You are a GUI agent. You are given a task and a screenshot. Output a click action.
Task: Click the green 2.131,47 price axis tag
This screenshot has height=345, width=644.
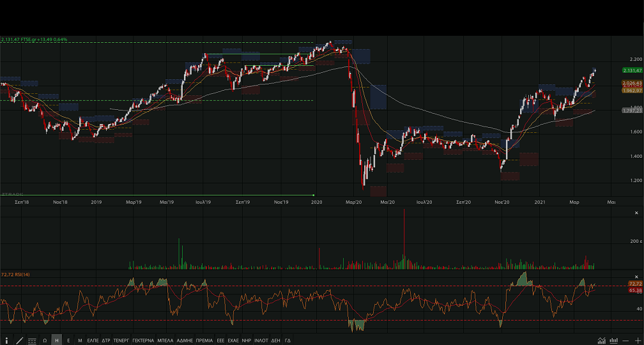pyautogui.click(x=631, y=70)
